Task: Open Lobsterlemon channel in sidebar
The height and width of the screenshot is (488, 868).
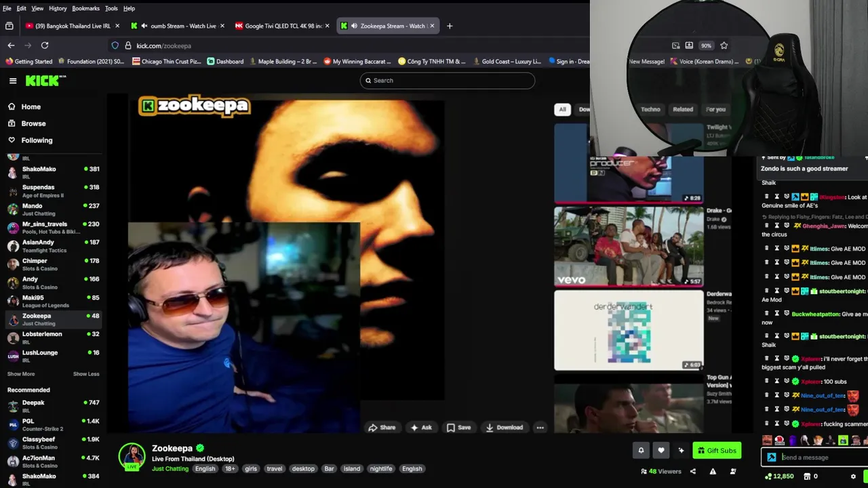Action: (x=53, y=338)
